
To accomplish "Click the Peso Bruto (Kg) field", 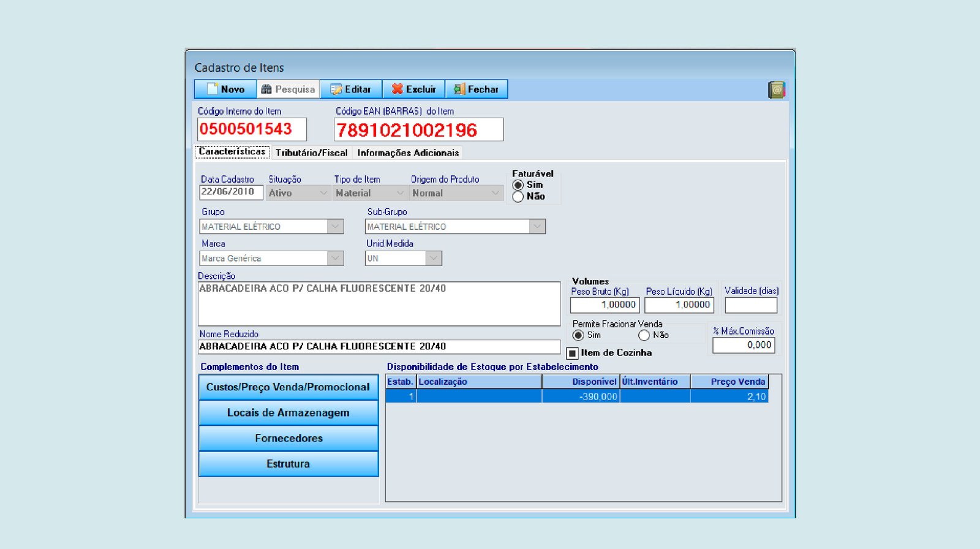I will (x=605, y=305).
